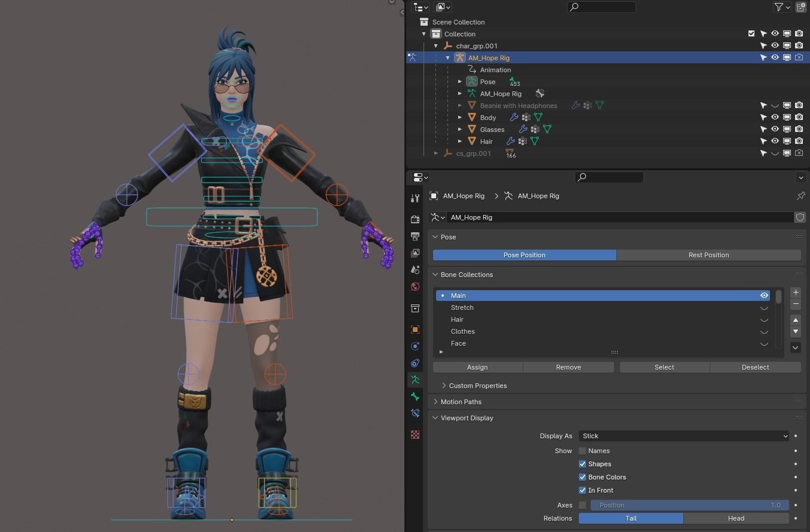
Task: Click the armature icon of AM_Hope Rig object
Action: coord(459,58)
